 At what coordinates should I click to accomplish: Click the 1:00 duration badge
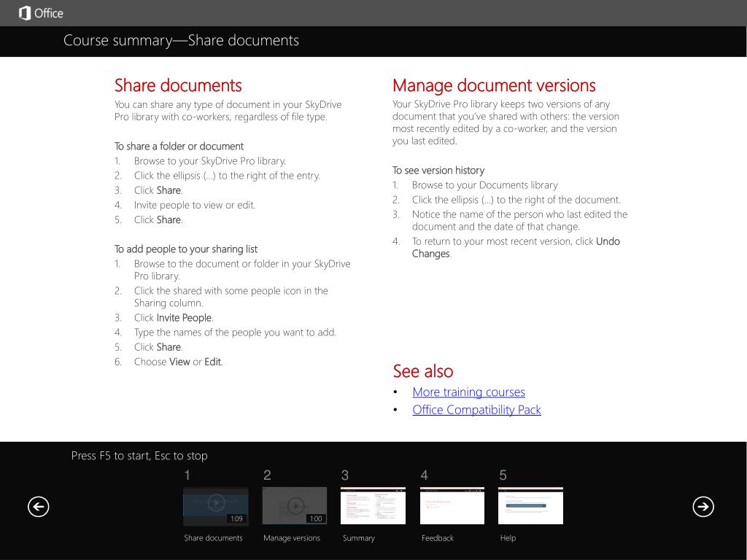(315, 518)
